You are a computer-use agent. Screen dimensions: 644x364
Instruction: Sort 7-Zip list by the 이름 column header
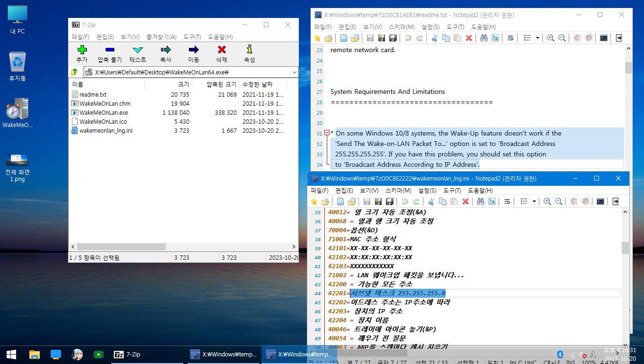point(107,84)
